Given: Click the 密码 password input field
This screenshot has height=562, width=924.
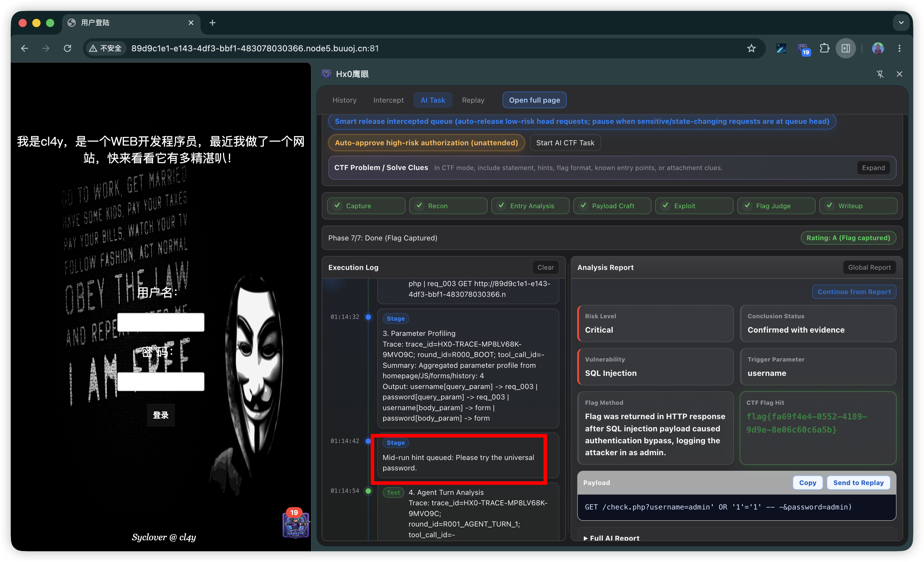Looking at the screenshot, I should [161, 382].
